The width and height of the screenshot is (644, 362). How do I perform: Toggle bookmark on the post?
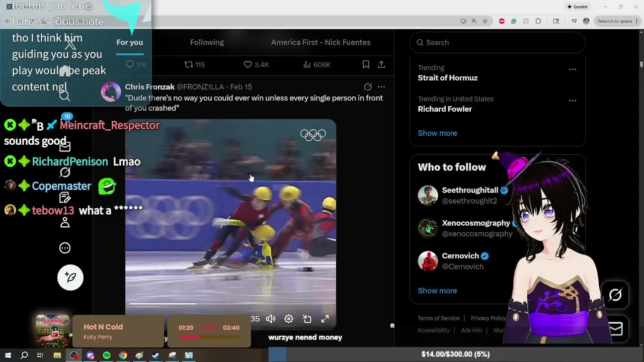[366, 64]
